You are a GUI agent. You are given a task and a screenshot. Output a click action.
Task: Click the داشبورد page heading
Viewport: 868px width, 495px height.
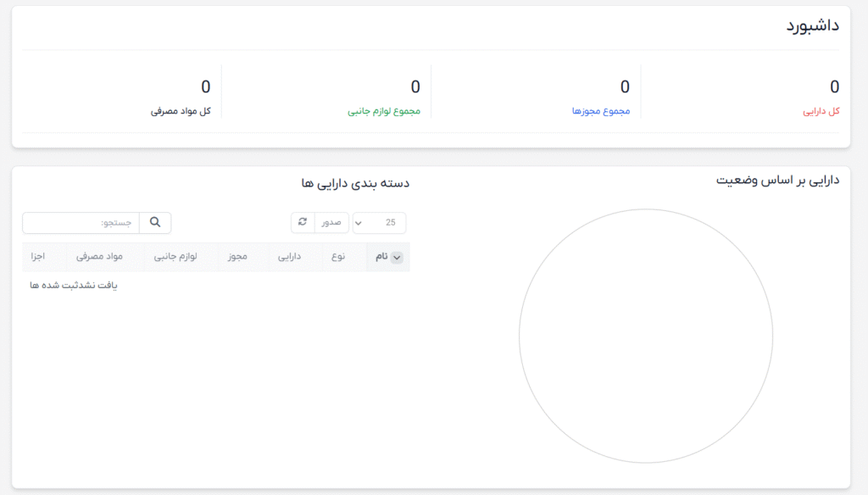tap(813, 26)
